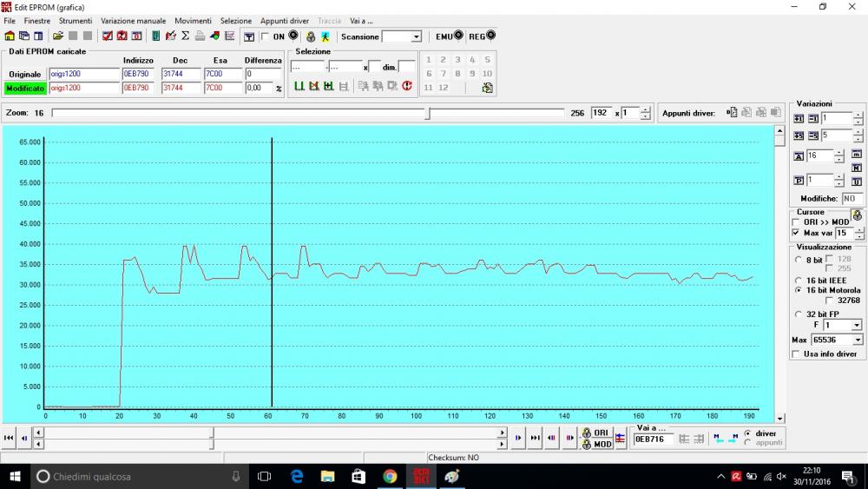Tick the 32768 checkbox
This screenshot has height=489, width=868.
point(829,301)
